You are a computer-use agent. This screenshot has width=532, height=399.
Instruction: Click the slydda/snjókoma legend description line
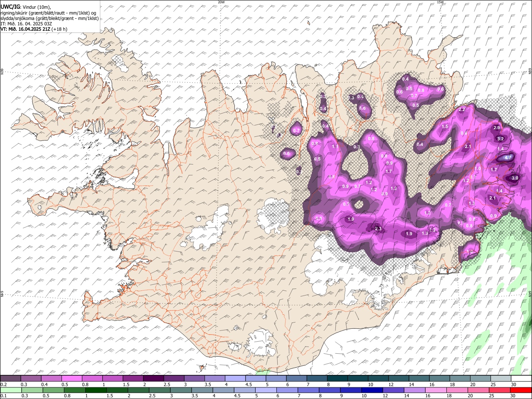point(49,18)
